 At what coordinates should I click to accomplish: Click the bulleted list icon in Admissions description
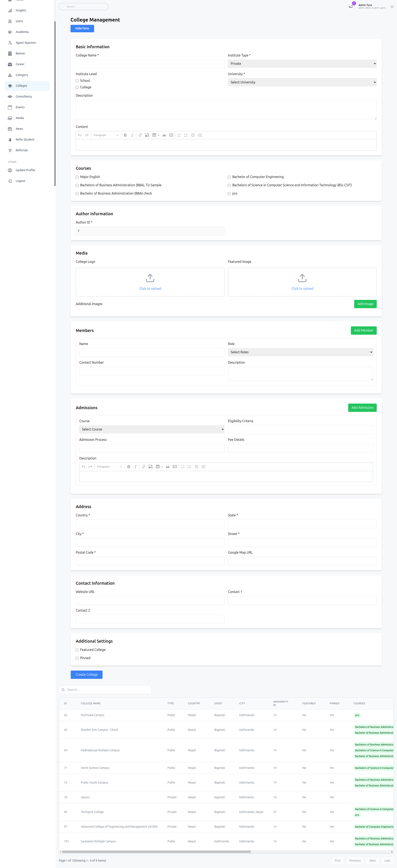pyautogui.click(x=183, y=467)
